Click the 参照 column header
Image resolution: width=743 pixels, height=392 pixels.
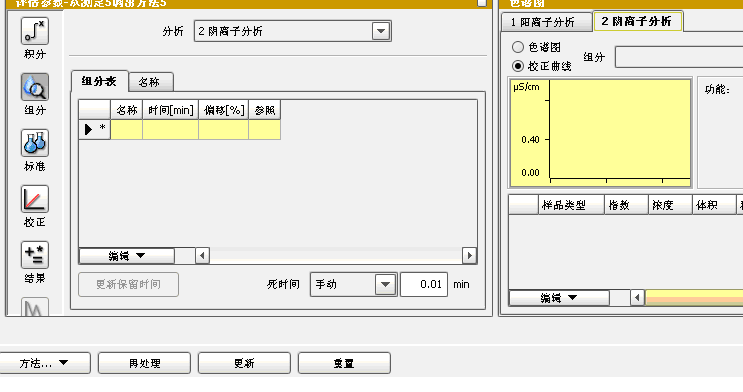pos(265,110)
